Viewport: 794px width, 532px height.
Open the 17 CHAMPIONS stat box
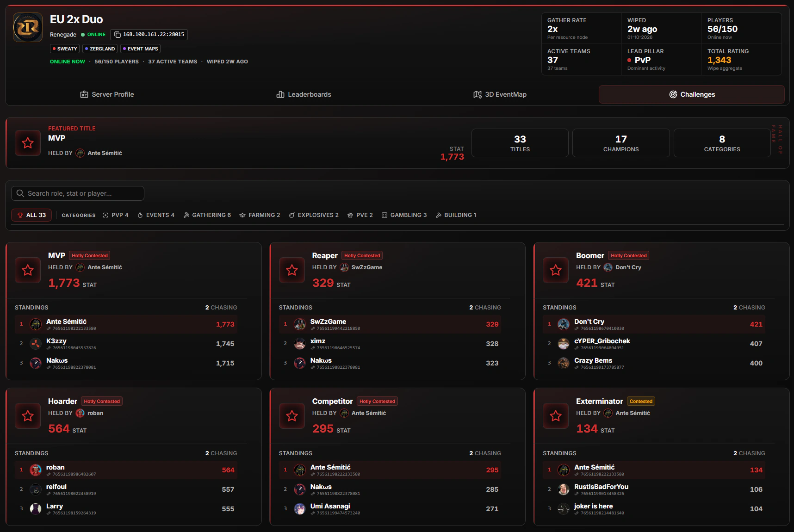(621, 143)
